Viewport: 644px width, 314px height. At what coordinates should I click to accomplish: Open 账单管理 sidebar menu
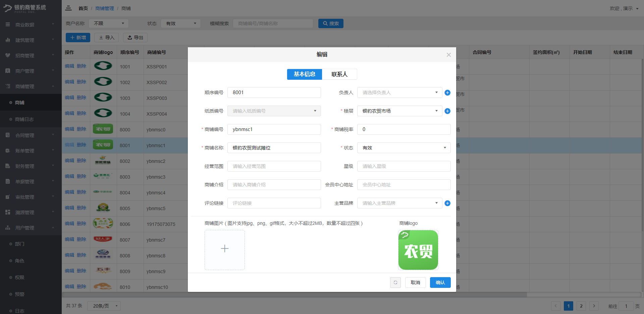click(x=31, y=150)
